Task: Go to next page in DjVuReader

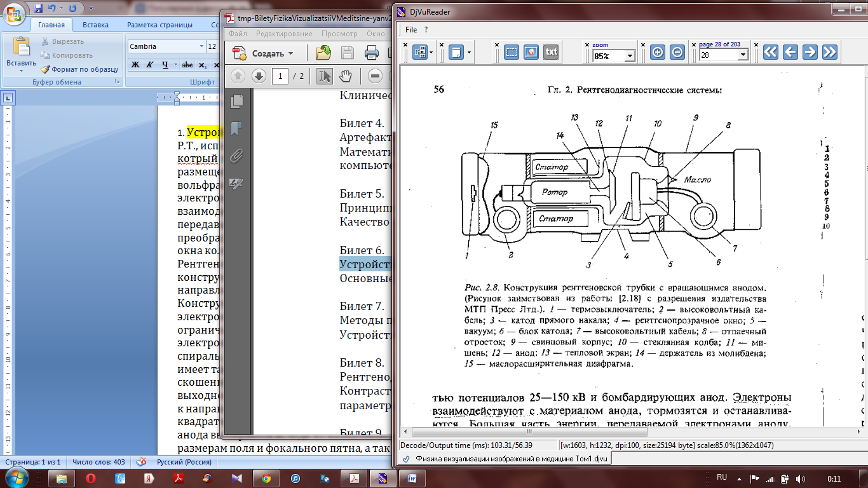Action: 810,53
